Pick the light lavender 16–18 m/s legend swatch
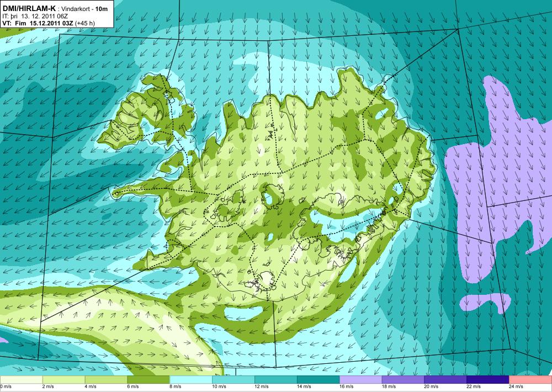 coord(360,380)
